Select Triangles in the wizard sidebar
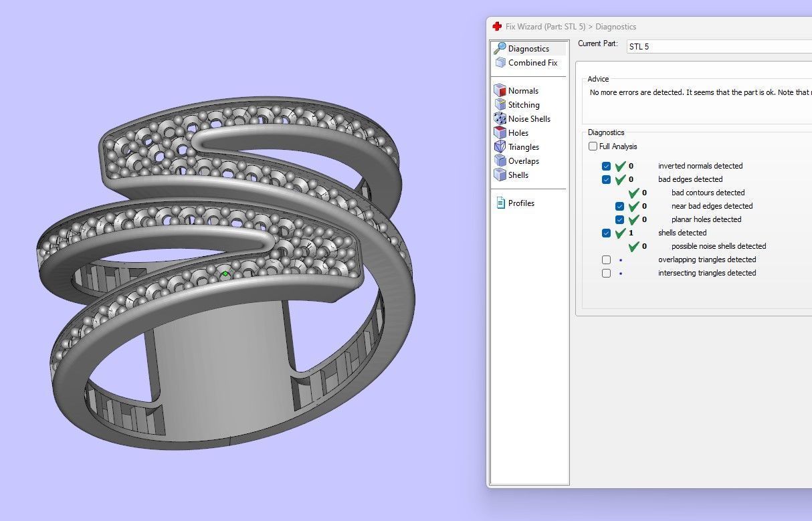Viewport: 812px width, 521px height. click(x=524, y=146)
